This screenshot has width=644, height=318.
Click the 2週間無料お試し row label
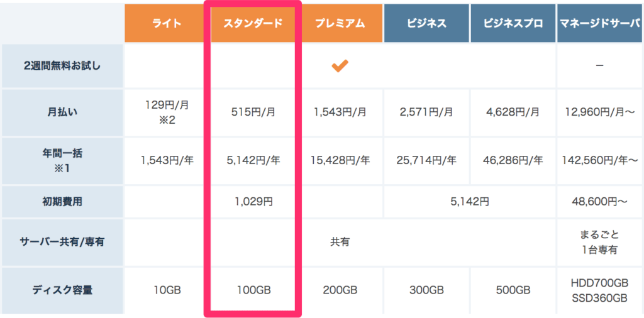pyautogui.click(x=62, y=66)
